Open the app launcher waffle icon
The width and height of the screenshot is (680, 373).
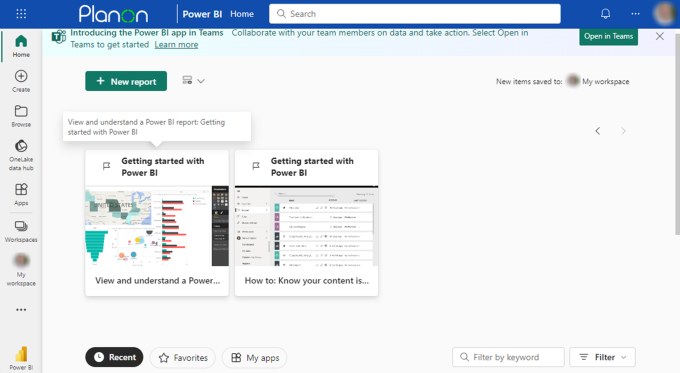point(21,14)
